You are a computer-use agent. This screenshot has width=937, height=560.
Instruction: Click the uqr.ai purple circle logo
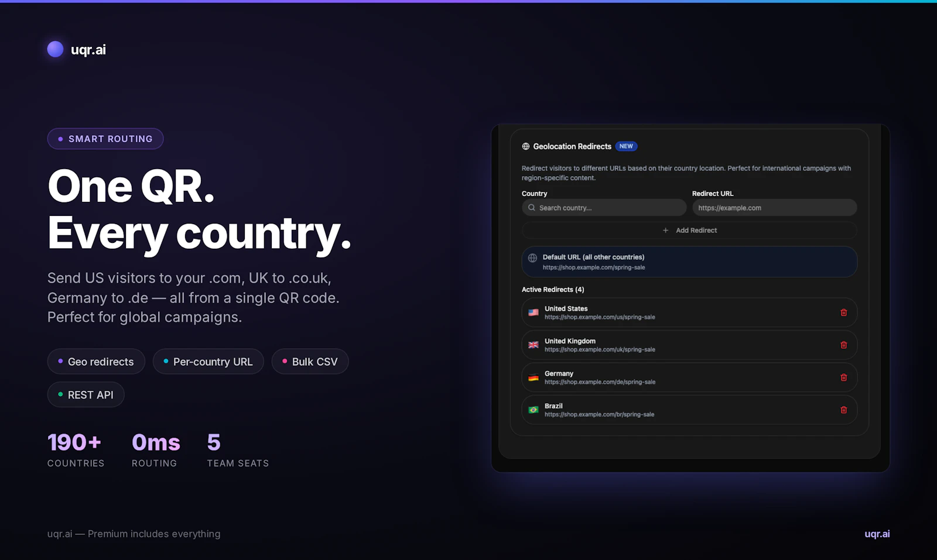[x=55, y=49]
